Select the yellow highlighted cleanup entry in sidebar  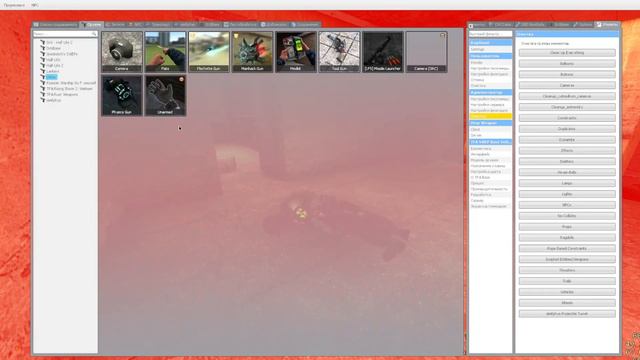[490, 116]
